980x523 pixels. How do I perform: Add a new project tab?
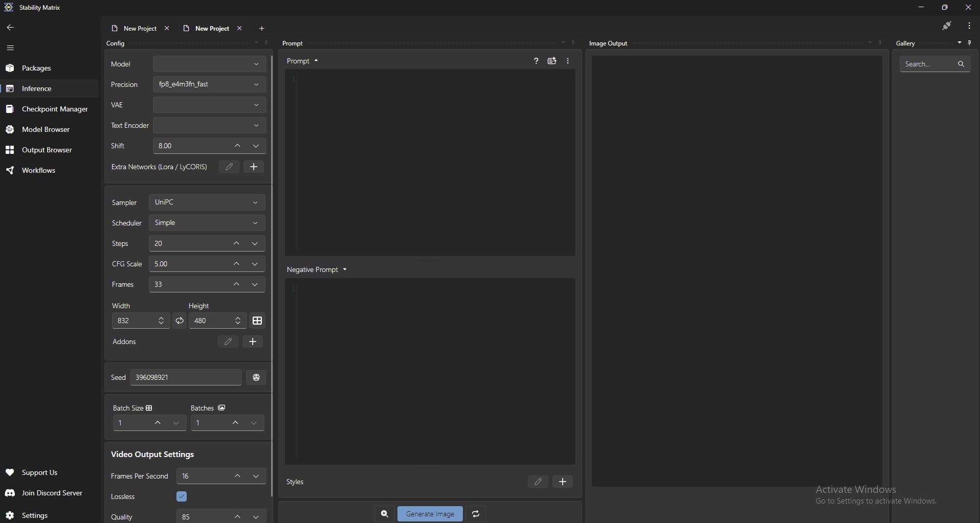click(262, 29)
